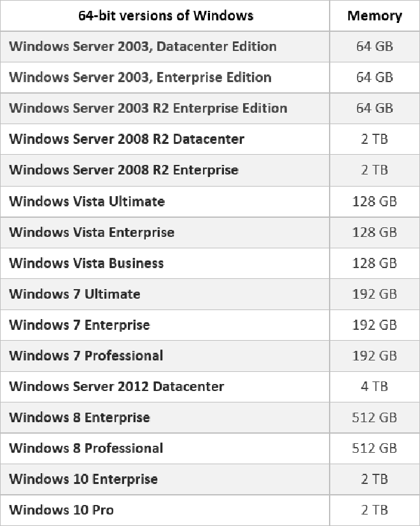Image resolution: width=420 pixels, height=526 pixels.
Task: Click the 4 TB memory value
Action: coord(374,387)
